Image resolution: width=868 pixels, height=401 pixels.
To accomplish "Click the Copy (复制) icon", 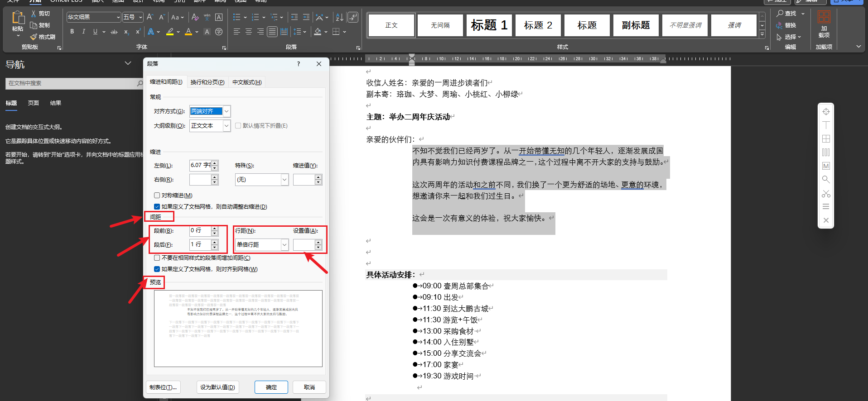I will (x=33, y=25).
